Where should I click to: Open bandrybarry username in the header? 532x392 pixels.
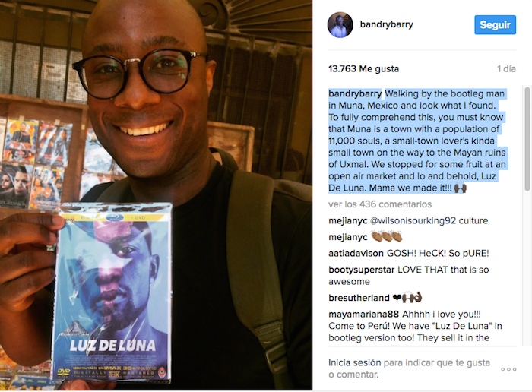pos(386,24)
